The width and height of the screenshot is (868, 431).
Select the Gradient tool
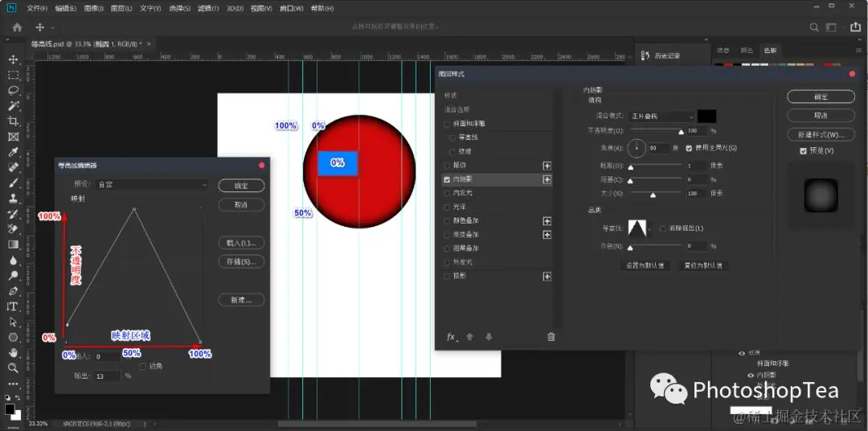point(14,244)
